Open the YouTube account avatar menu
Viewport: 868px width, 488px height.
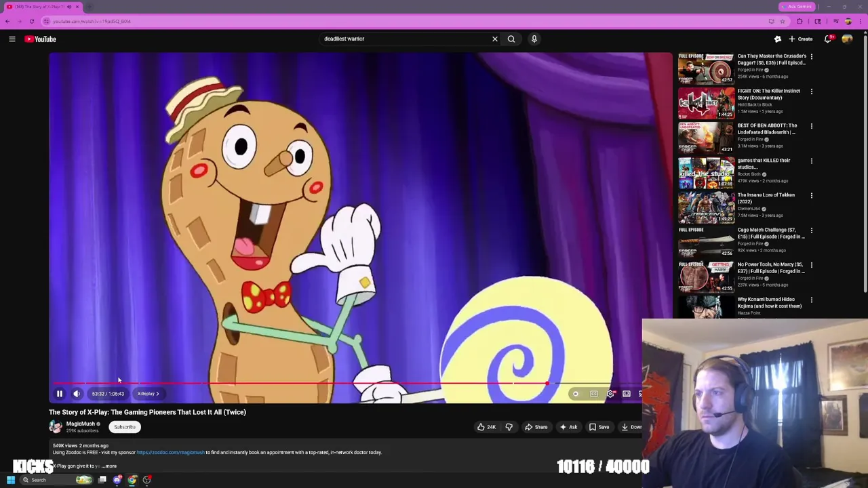pyautogui.click(x=847, y=39)
